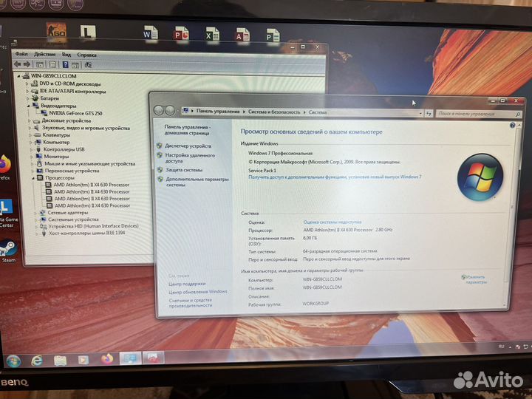
Task: Open the Word desktop shortcut
Action: click(150, 33)
